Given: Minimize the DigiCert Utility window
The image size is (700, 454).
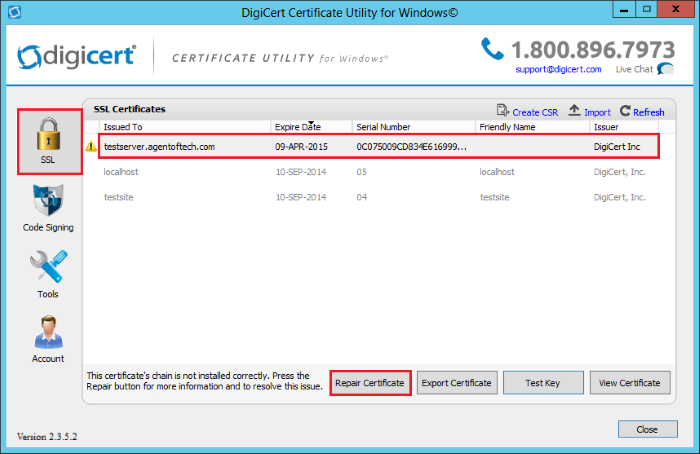Looking at the screenshot, I should [x=624, y=9].
